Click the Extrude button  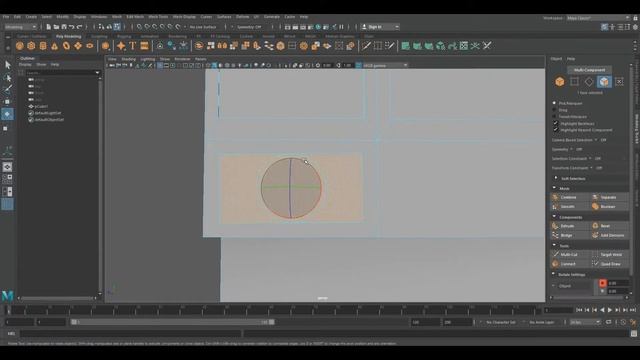570,226
